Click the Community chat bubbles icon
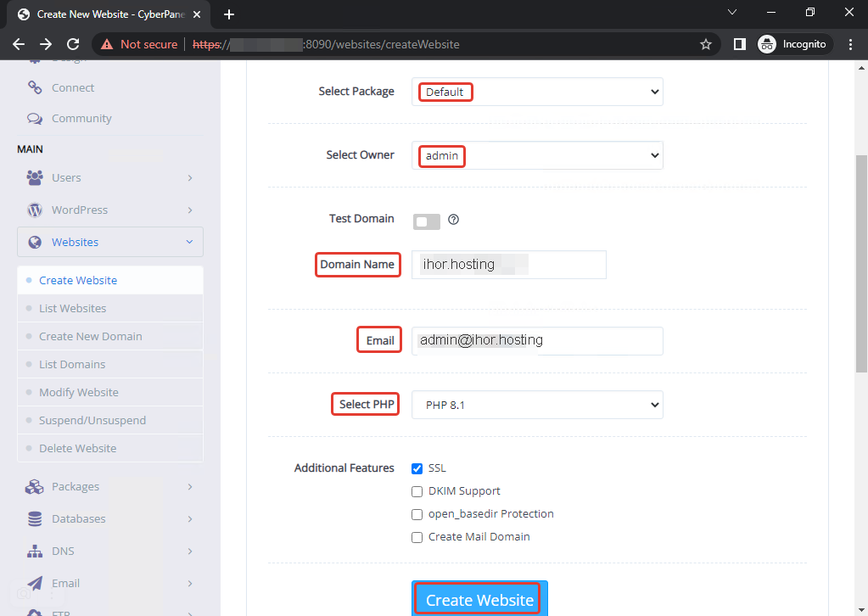The height and width of the screenshot is (616, 868). (x=35, y=119)
